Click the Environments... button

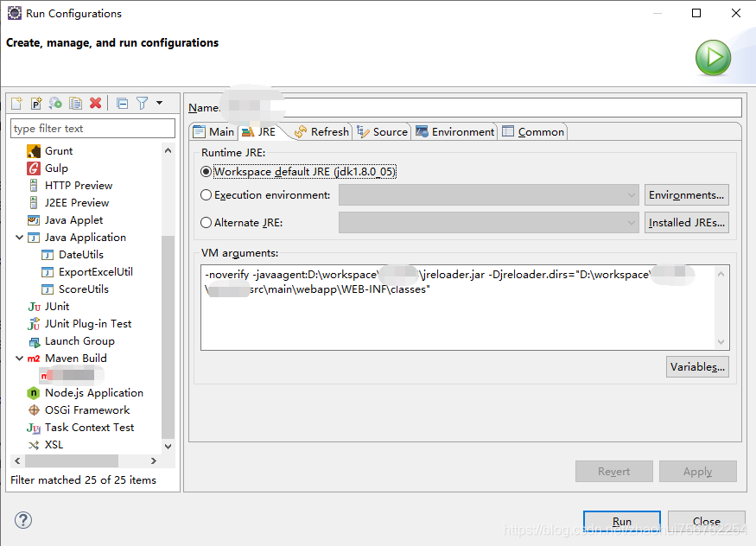tap(687, 195)
